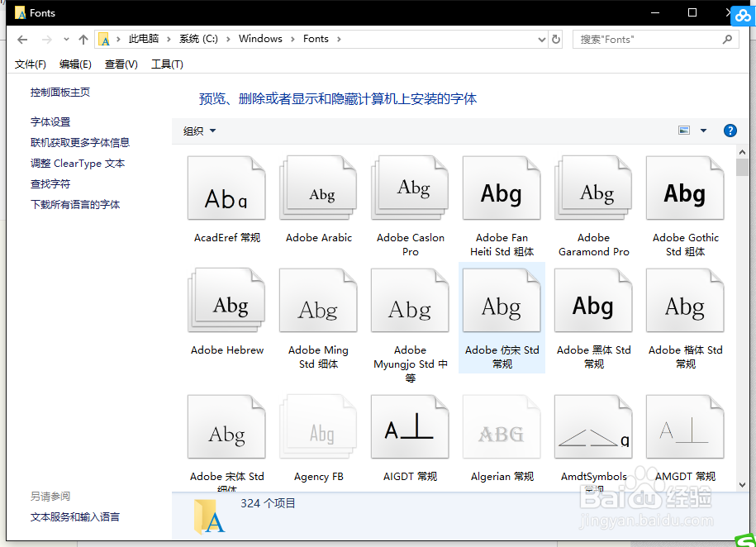Click Windows in the address path

point(260,39)
